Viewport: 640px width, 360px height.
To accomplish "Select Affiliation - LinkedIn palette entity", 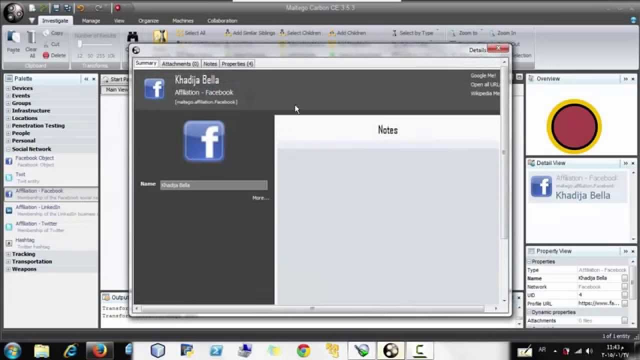I will click(51, 210).
